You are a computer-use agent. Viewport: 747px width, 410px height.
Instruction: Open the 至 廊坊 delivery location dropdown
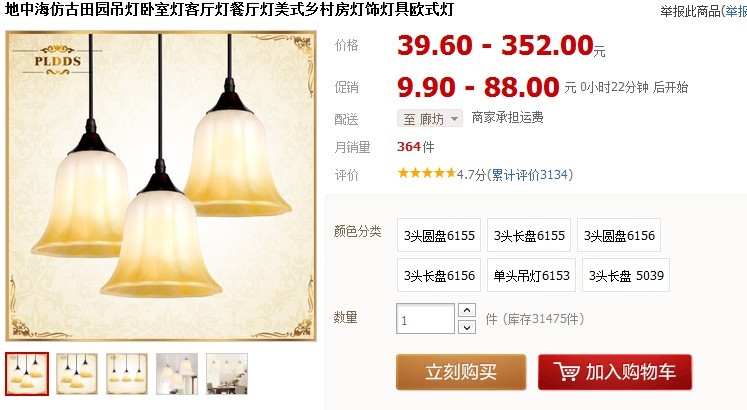(430, 118)
